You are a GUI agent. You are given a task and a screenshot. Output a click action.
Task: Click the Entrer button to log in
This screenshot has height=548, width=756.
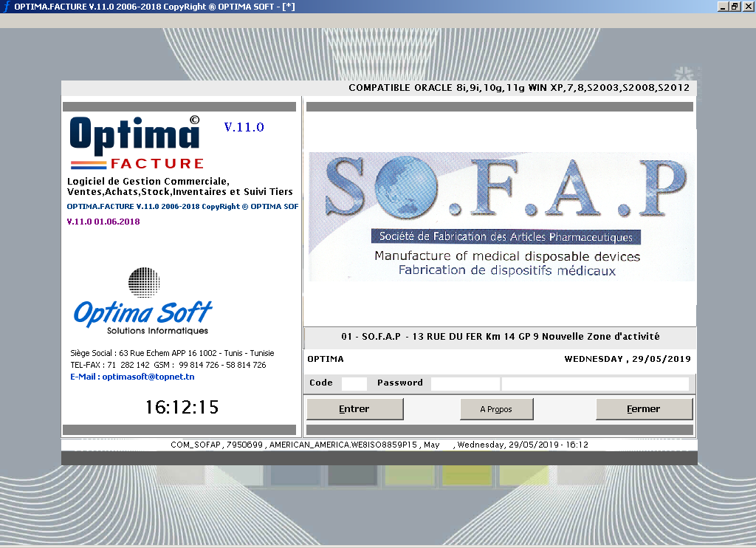355,409
